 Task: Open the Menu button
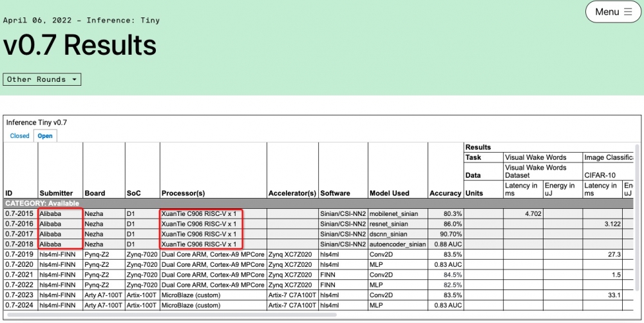point(613,12)
